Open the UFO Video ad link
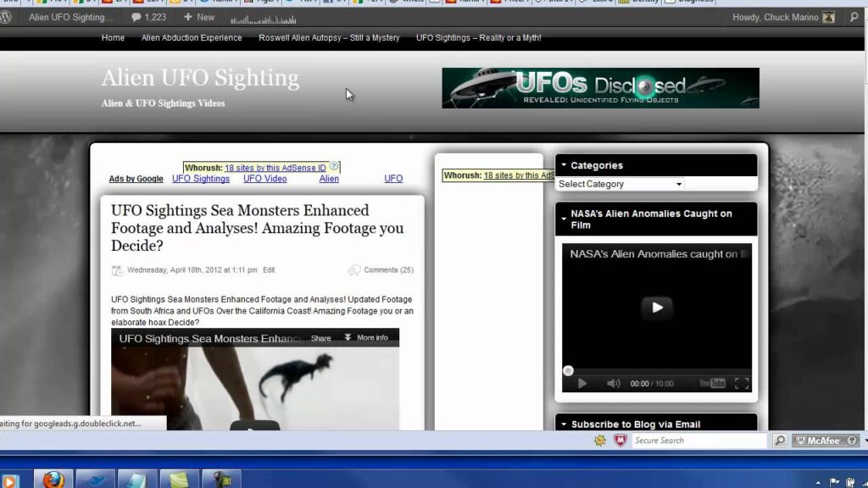This screenshot has width=868, height=488. pyautogui.click(x=264, y=179)
